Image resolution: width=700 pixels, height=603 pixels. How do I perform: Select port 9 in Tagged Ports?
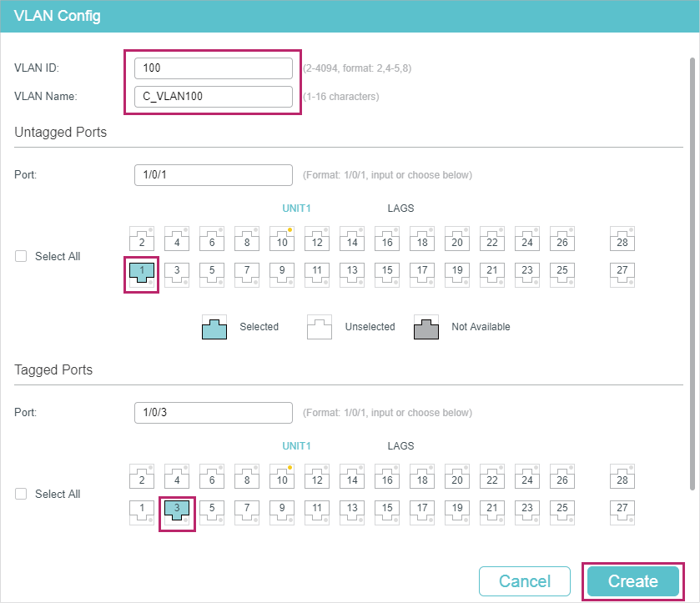pos(282,511)
